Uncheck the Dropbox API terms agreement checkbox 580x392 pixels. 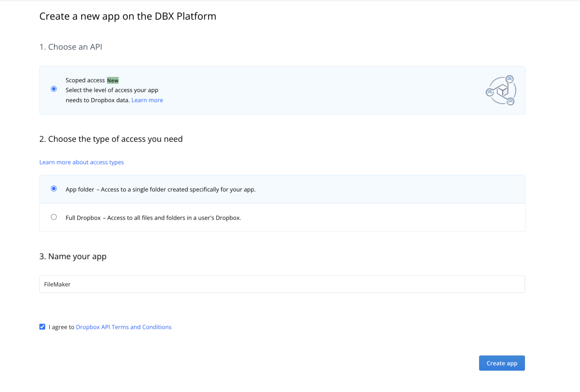42,326
